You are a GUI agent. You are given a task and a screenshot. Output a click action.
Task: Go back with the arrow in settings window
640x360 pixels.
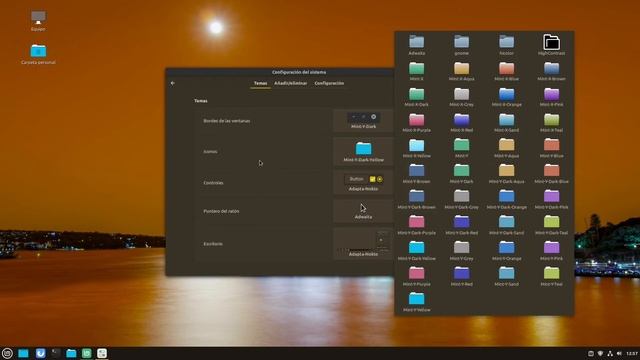click(x=173, y=83)
